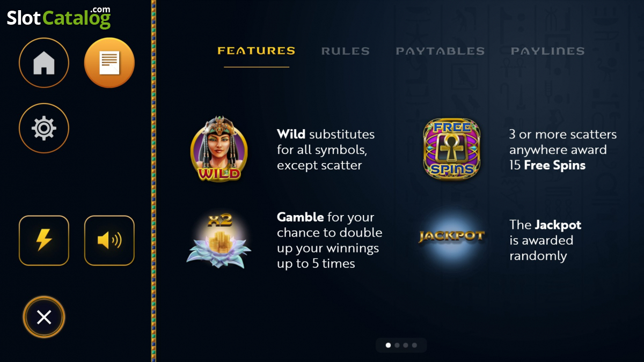
Task: Click the Cleopatra Wild symbol icon
Action: pos(219,149)
